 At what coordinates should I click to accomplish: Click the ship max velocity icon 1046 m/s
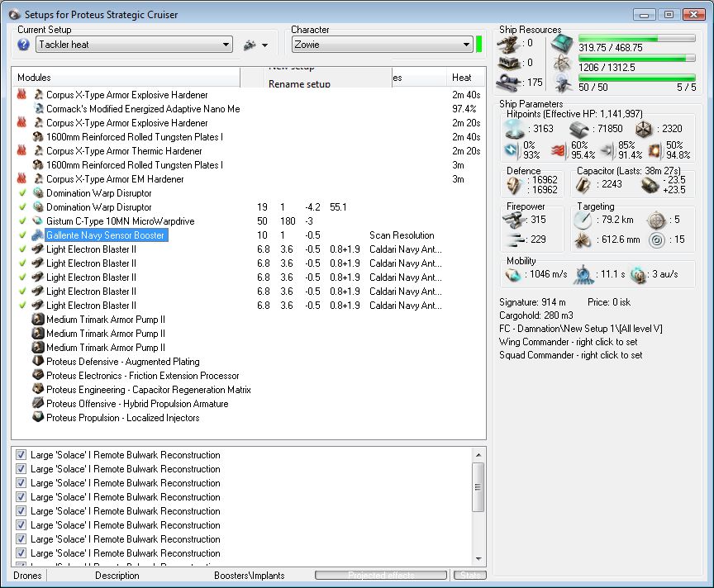[x=513, y=274]
